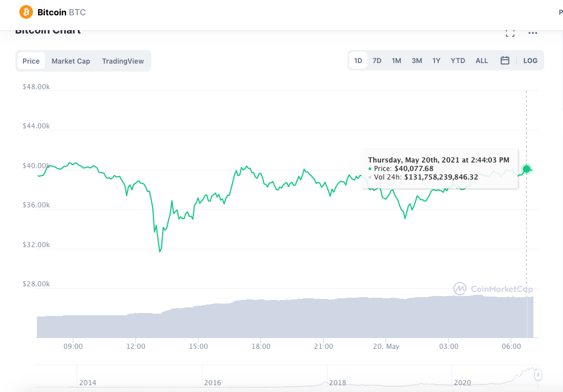The height and width of the screenshot is (392, 563).
Task: Select the Price tab
Action: (x=31, y=61)
